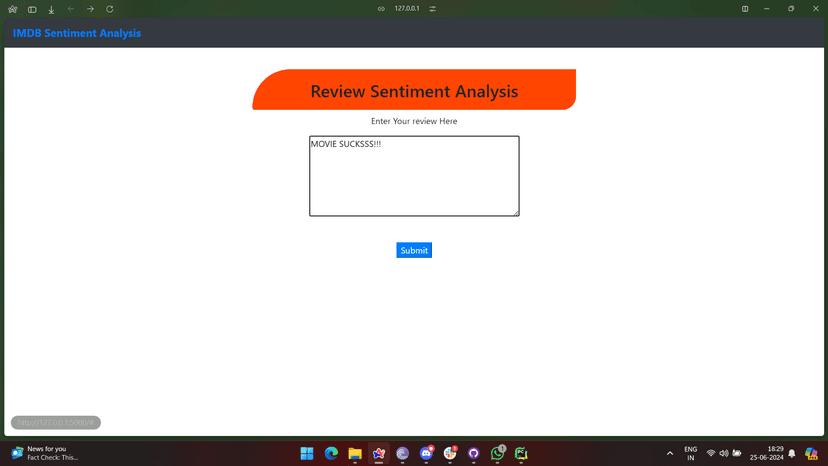This screenshot has width=828, height=466.
Task: Go back with the left arrow
Action: (x=71, y=9)
